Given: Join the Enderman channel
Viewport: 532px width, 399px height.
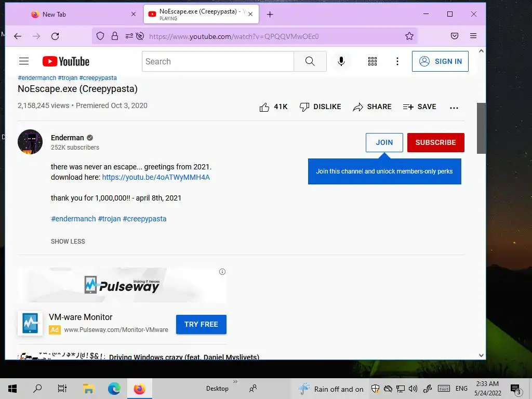Looking at the screenshot, I should tap(384, 142).
